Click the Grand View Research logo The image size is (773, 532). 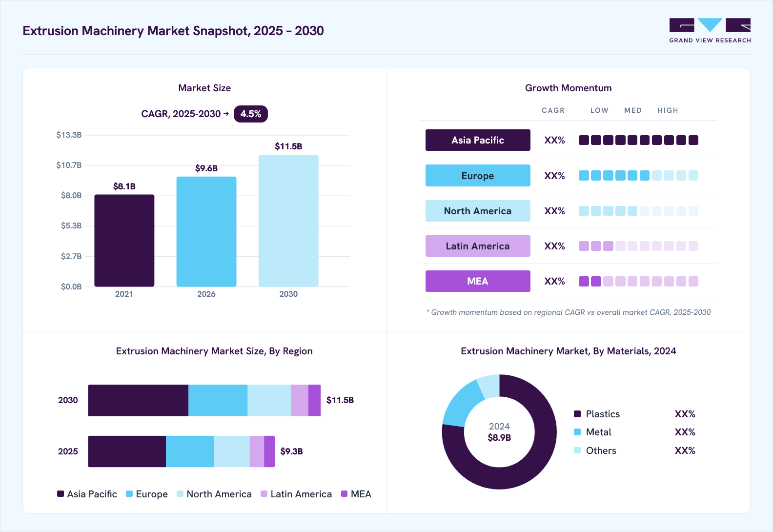click(710, 31)
